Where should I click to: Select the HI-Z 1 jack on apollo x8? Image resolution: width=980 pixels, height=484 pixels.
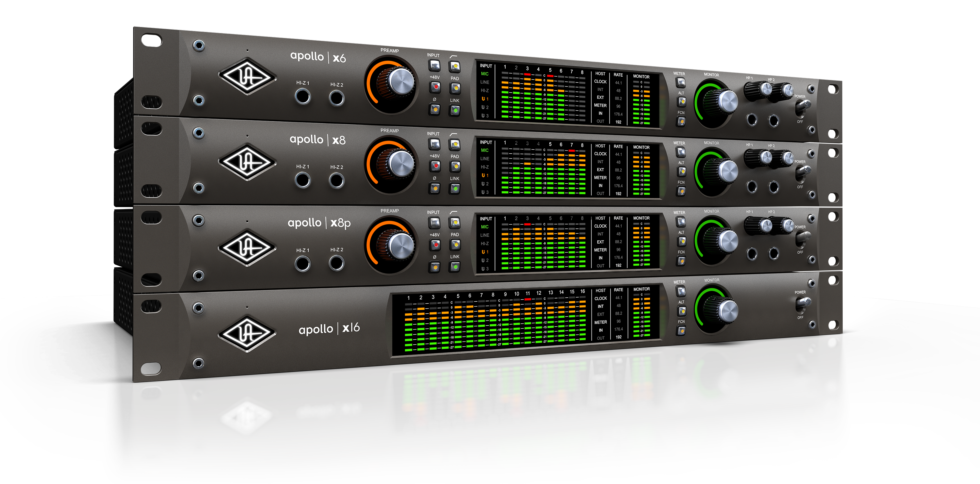click(303, 180)
